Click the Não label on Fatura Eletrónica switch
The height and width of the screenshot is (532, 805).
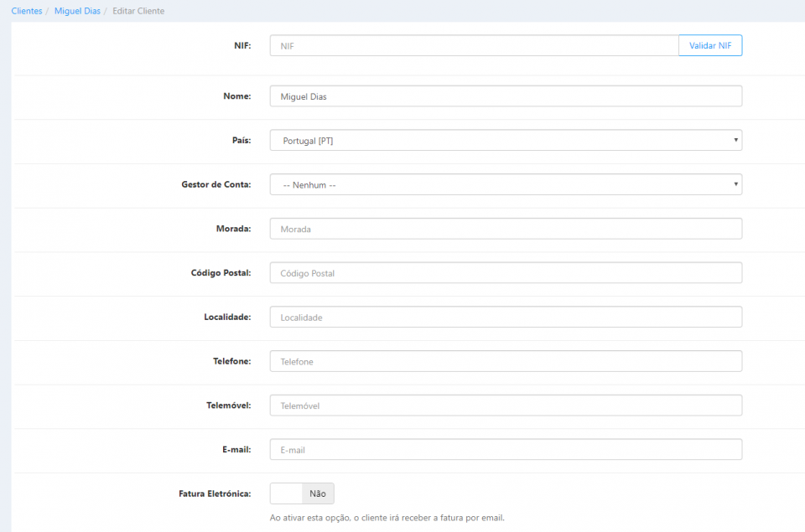[317, 493]
